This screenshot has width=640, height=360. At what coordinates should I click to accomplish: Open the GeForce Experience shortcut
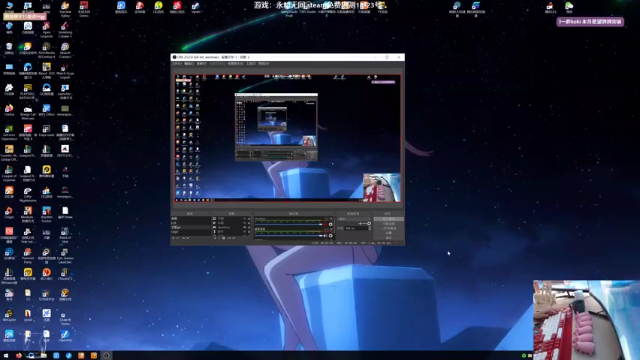(x=9, y=132)
